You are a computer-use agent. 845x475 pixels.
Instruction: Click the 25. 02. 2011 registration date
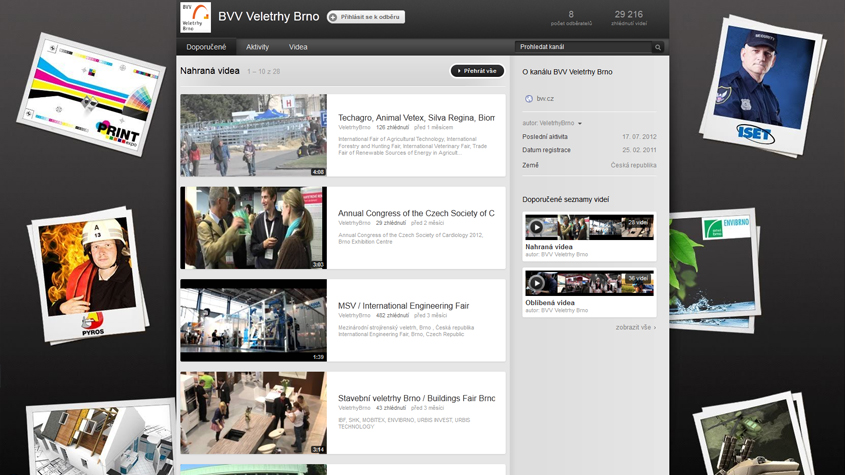click(x=639, y=150)
